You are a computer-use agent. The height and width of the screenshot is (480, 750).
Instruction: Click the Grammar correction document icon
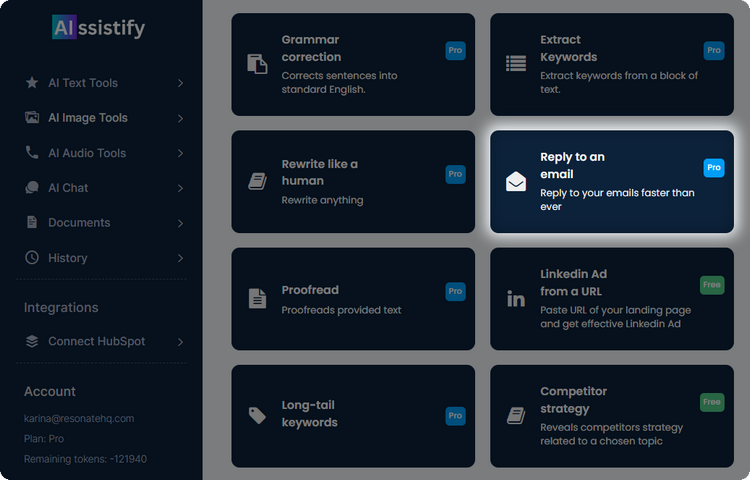pos(257,64)
